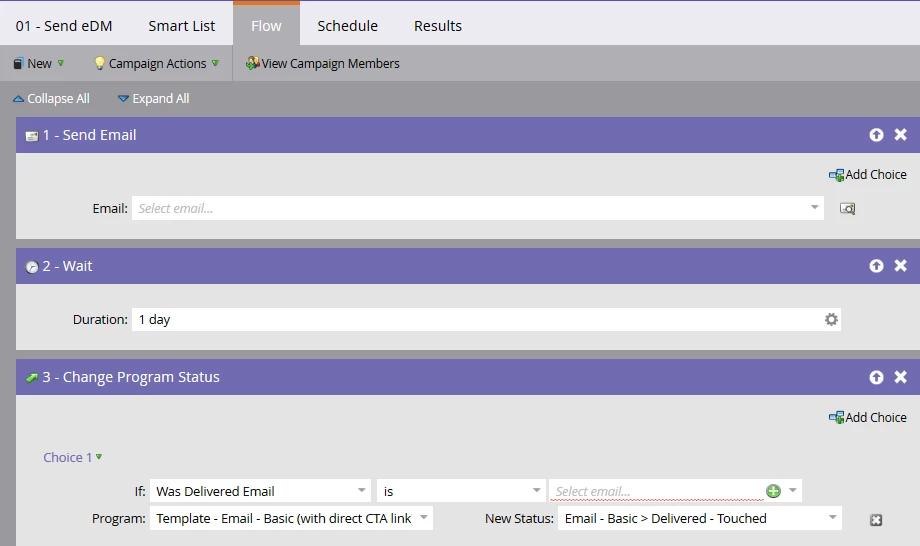
Task: Remove Choice 1 with the X icon
Action: tap(875, 520)
